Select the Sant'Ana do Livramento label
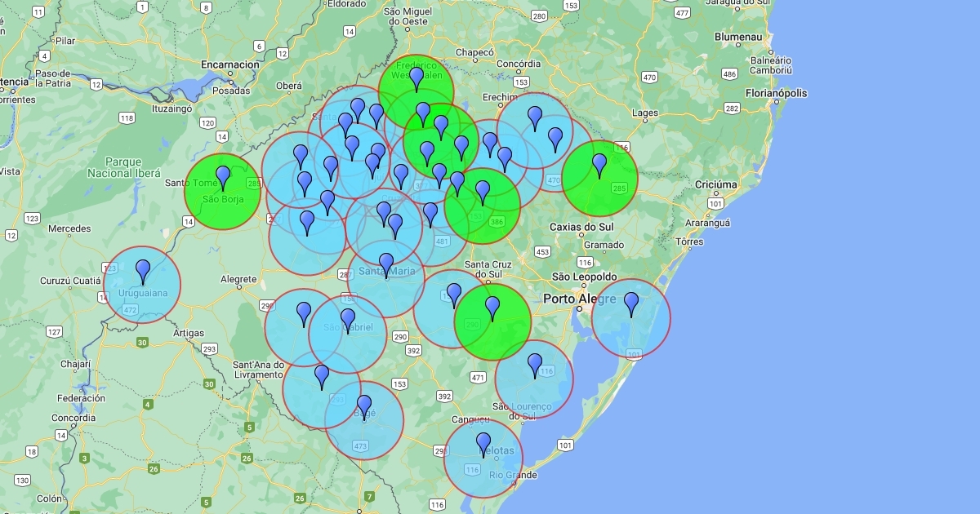Image resolution: width=980 pixels, height=514 pixels. pyautogui.click(x=258, y=370)
